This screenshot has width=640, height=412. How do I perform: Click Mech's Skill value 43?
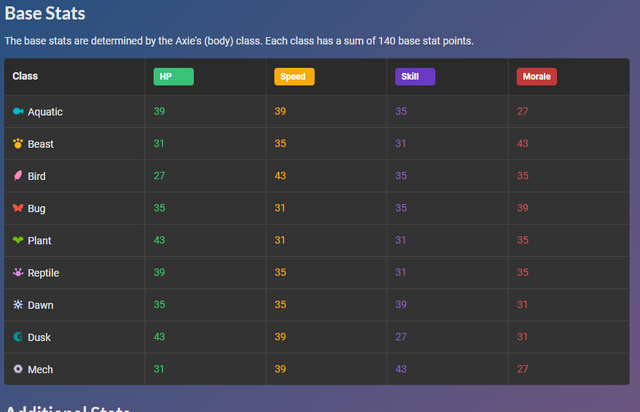[401, 369]
